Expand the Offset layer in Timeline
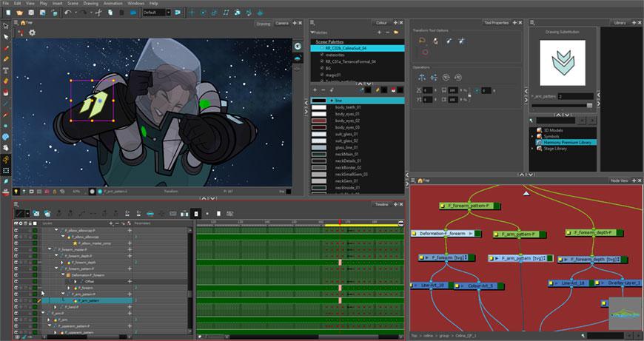The image size is (644, 341). [76, 282]
